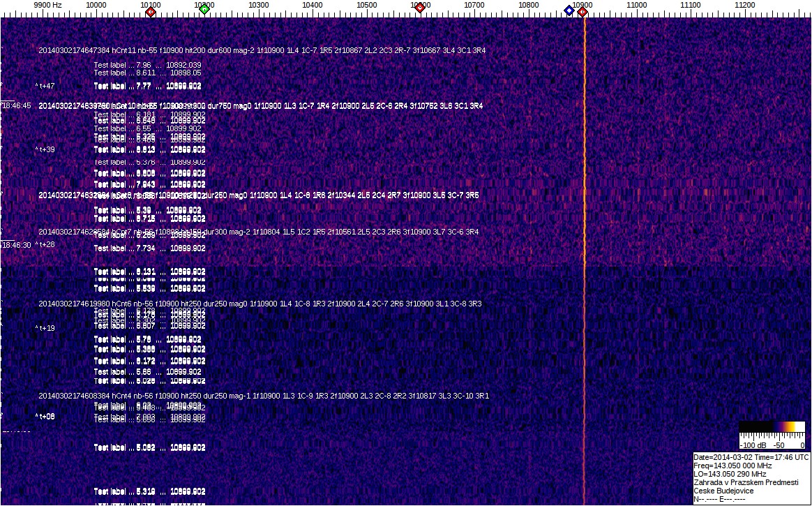Click the t+39 time marker
812x506 pixels.
pyautogui.click(x=45, y=149)
